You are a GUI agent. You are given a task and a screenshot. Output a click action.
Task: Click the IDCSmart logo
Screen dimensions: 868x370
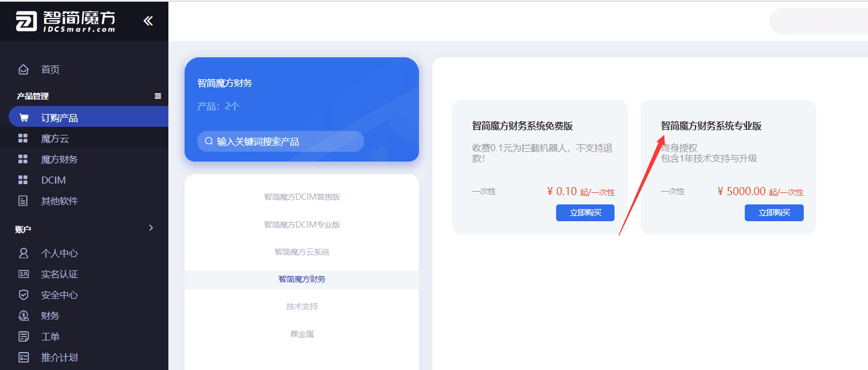(65, 21)
